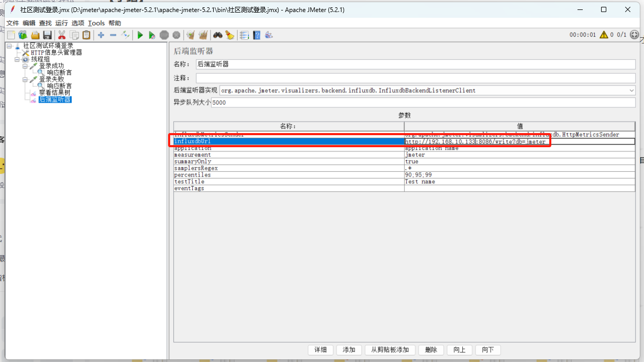Click the 名称 input field
Viewport: 644px width, 362px height.
[x=416, y=64]
